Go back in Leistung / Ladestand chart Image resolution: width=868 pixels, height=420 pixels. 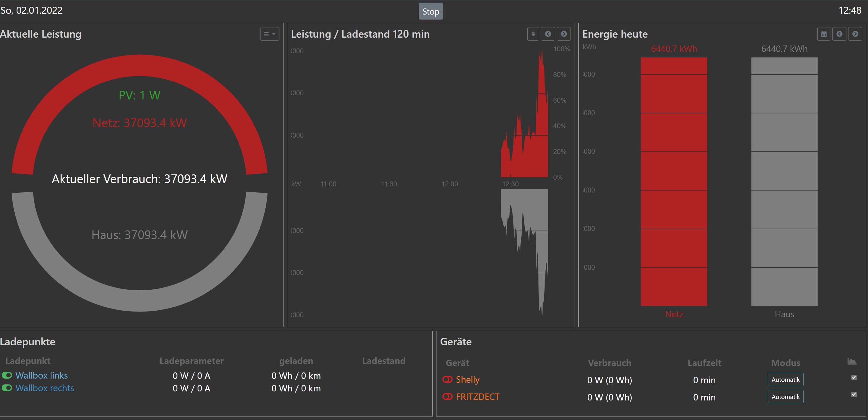click(x=548, y=34)
